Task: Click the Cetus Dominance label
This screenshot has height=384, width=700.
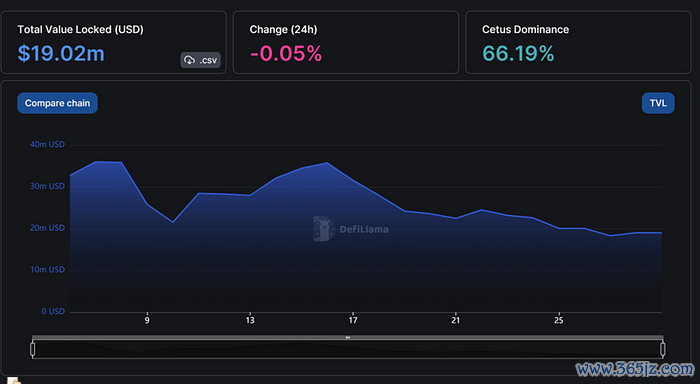Action: pyautogui.click(x=525, y=29)
